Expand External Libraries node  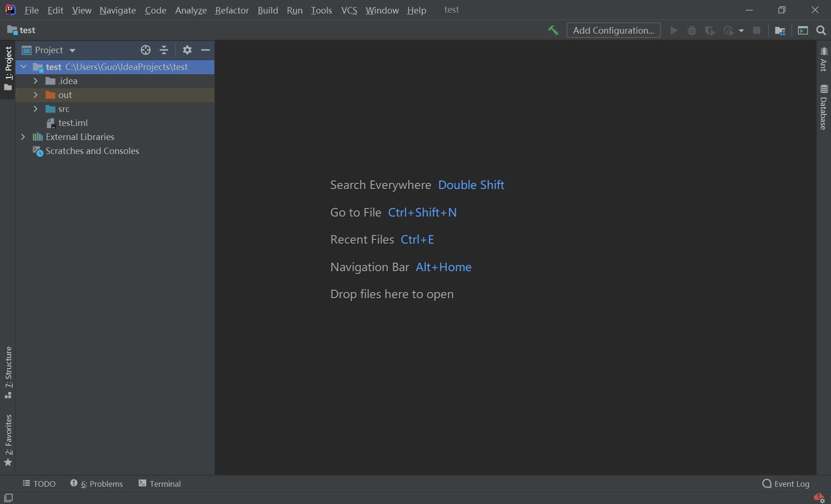click(x=23, y=137)
